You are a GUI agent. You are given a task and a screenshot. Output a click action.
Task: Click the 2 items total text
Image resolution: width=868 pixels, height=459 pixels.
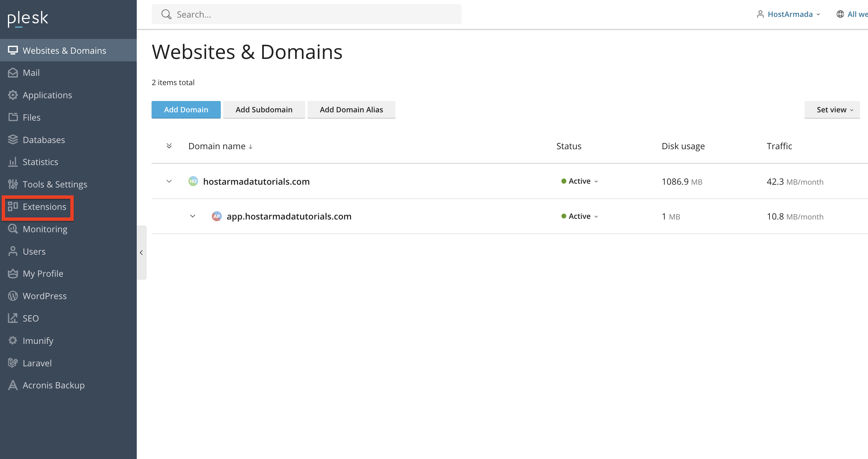coord(173,82)
